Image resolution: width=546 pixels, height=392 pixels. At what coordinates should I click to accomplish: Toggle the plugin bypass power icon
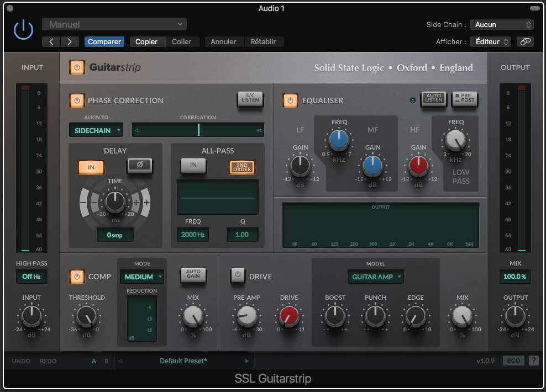(x=23, y=30)
